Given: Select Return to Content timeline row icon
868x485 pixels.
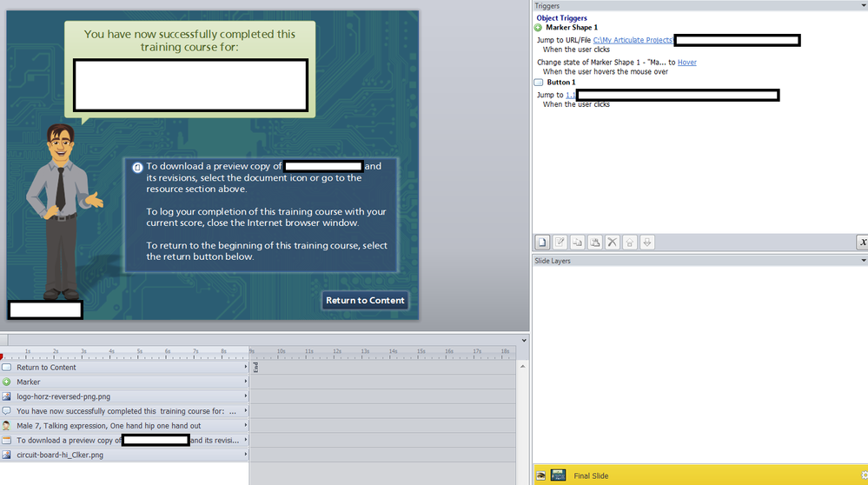Looking at the screenshot, I should [7, 367].
